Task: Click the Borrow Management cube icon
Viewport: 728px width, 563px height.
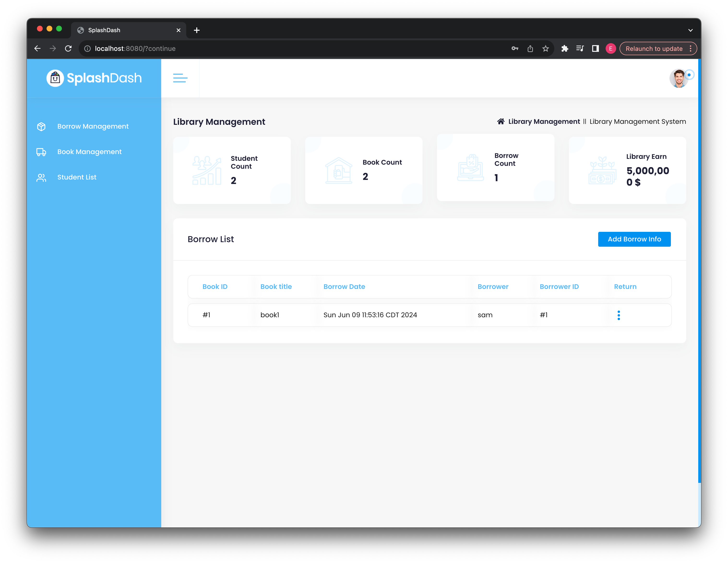Action: [x=41, y=127]
